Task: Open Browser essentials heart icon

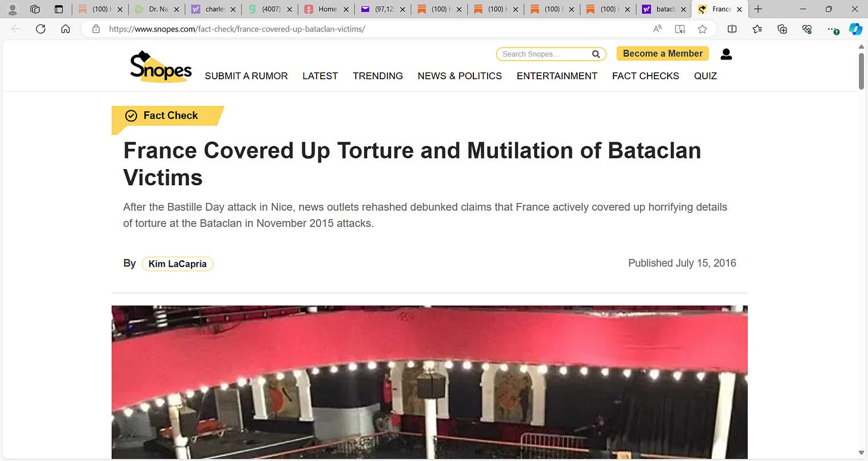Action: point(807,29)
